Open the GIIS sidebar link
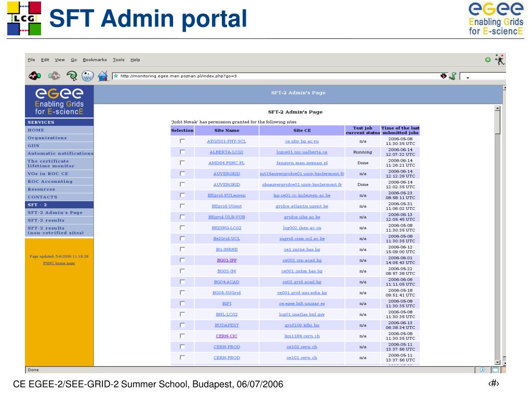This screenshot has height=399, width=532. (x=33, y=145)
